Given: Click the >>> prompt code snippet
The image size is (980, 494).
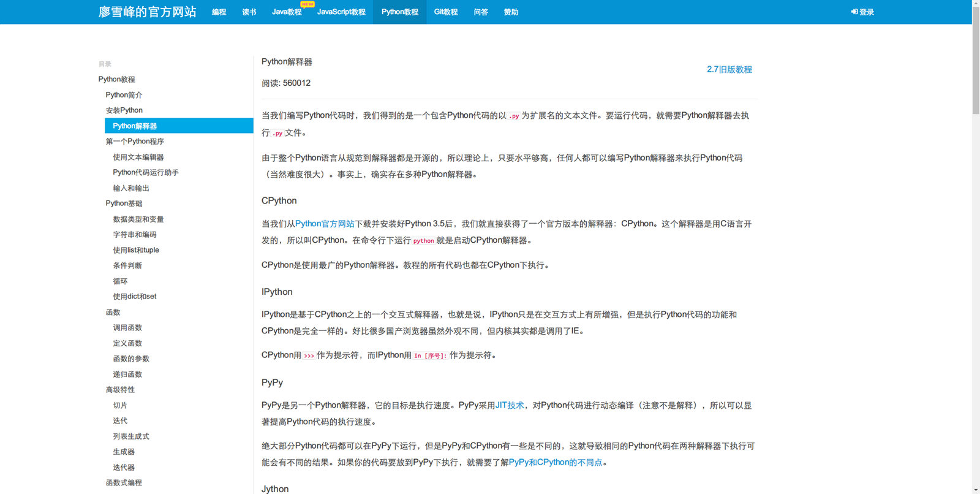Looking at the screenshot, I should click(309, 355).
